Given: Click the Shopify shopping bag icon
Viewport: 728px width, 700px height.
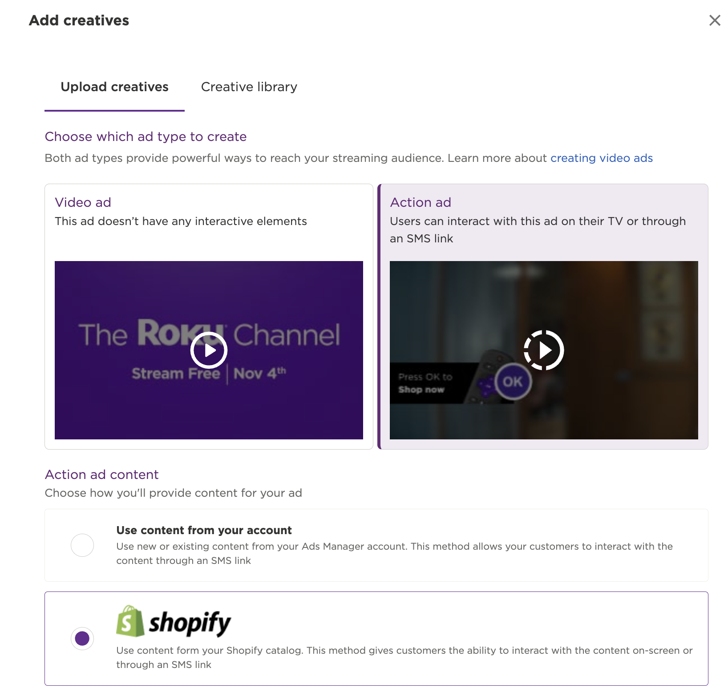Looking at the screenshot, I should 129,621.
